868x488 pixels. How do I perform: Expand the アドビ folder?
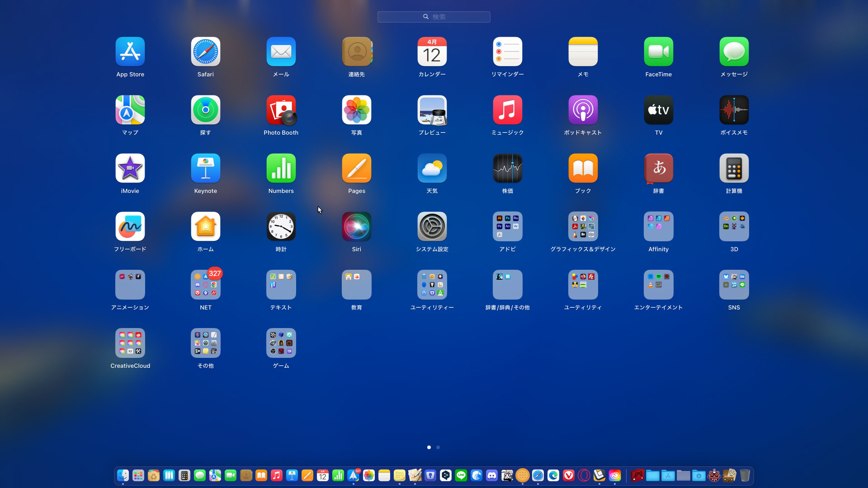click(x=508, y=226)
